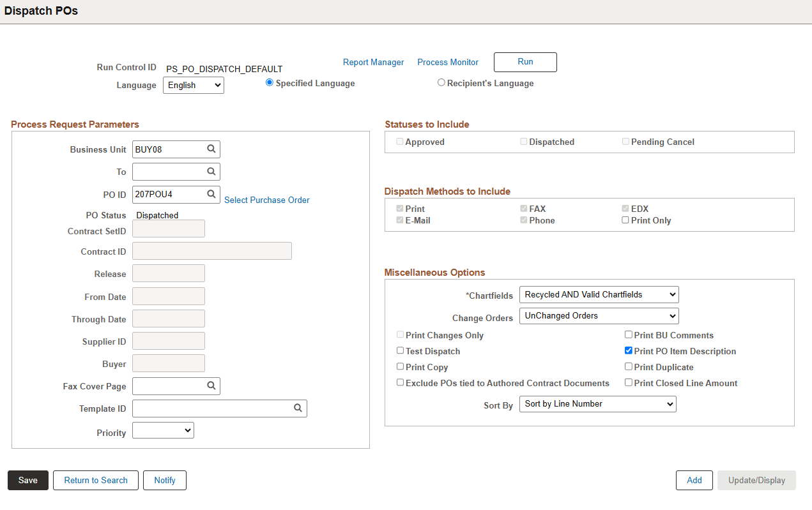Click the magnifier next to the To field
This screenshot has height=510, width=812.
pyautogui.click(x=211, y=171)
